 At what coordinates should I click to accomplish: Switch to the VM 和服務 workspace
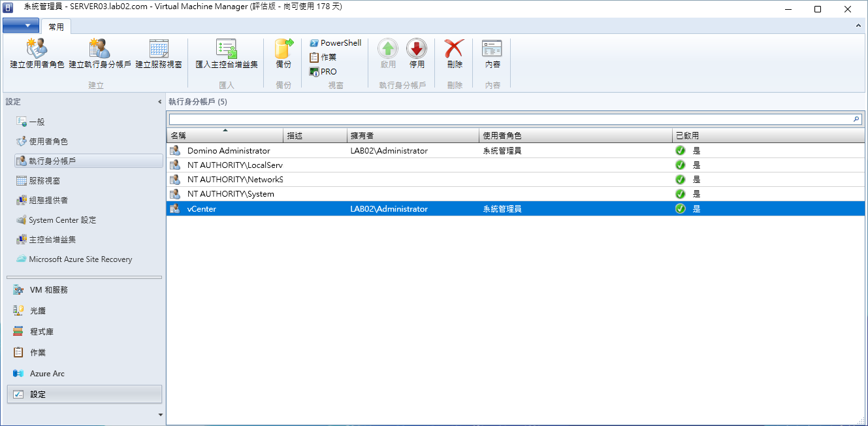(48, 290)
